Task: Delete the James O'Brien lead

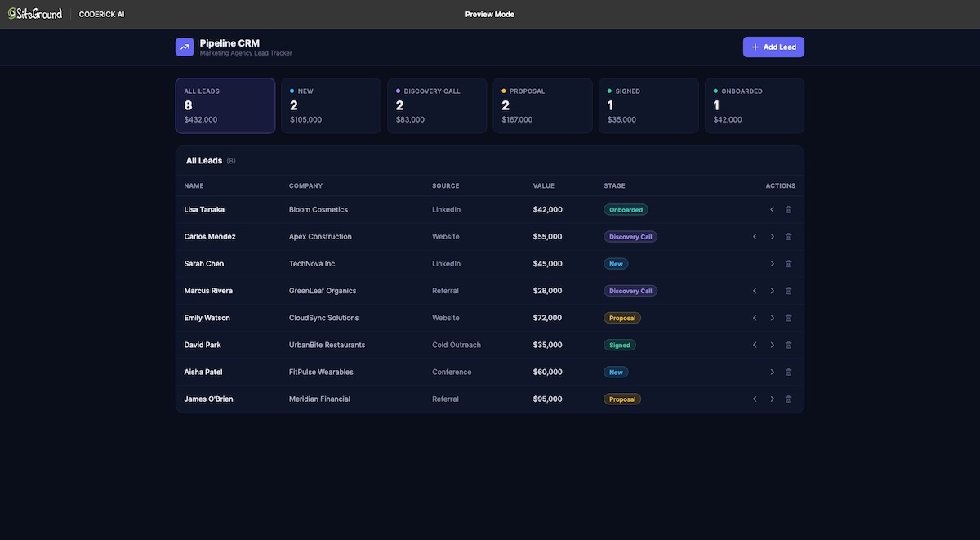Action: click(788, 399)
